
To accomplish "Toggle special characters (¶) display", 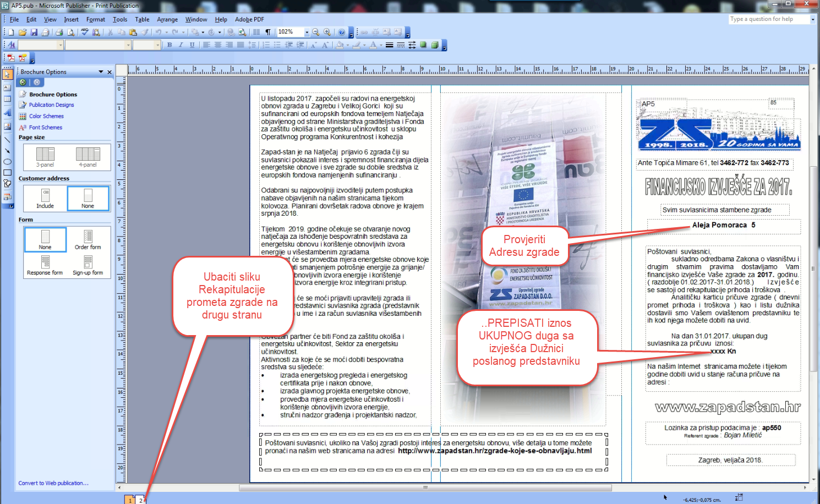I will tap(268, 32).
